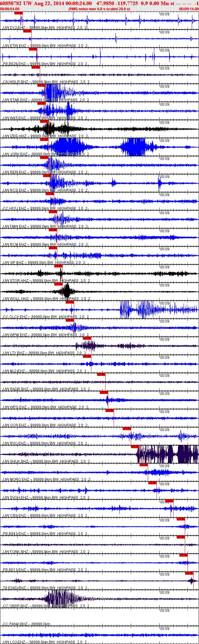Click the red pick marker on the ETW trace

click(x=27, y=31)
